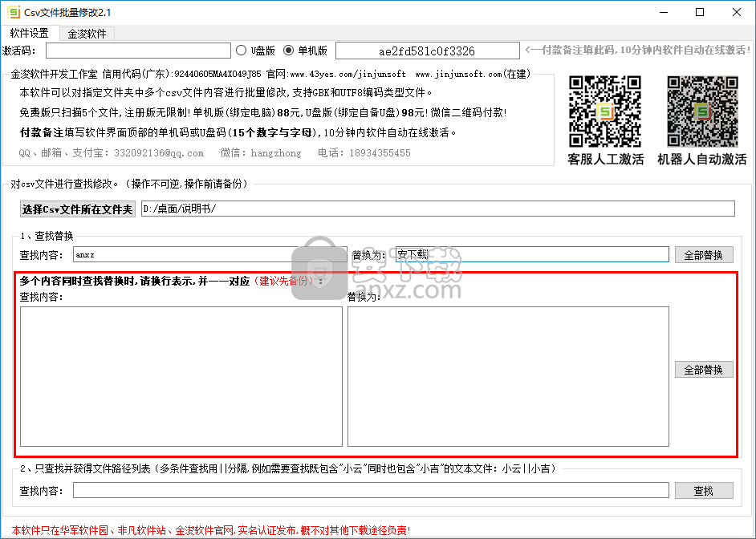Image resolution: width=756 pixels, height=539 pixels.
Task: Click the 查找内容 field in section 2
Action: point(371,490)
